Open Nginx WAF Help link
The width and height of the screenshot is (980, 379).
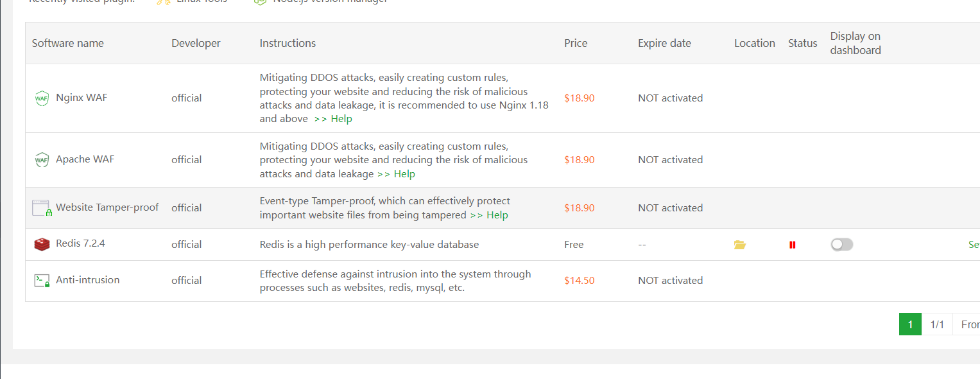(x=333, y=119)
